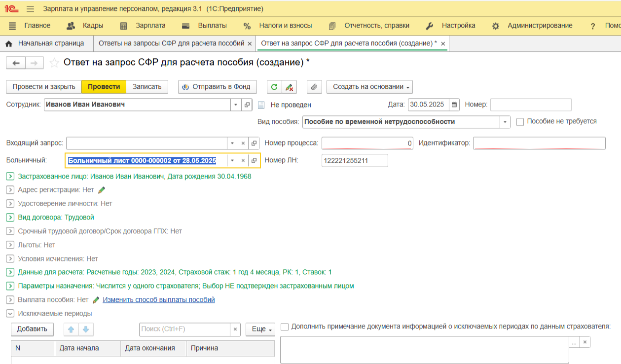This screenshot has width=621, height=364.
Task: Open note selection with ellipsis button
Action: (x=574, y=342)
